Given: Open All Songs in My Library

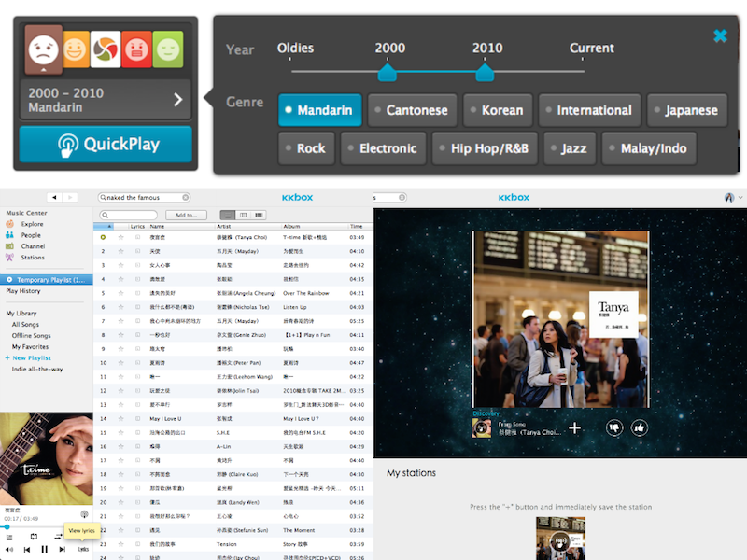Looking at the screenshot, I should coord(25,324).
